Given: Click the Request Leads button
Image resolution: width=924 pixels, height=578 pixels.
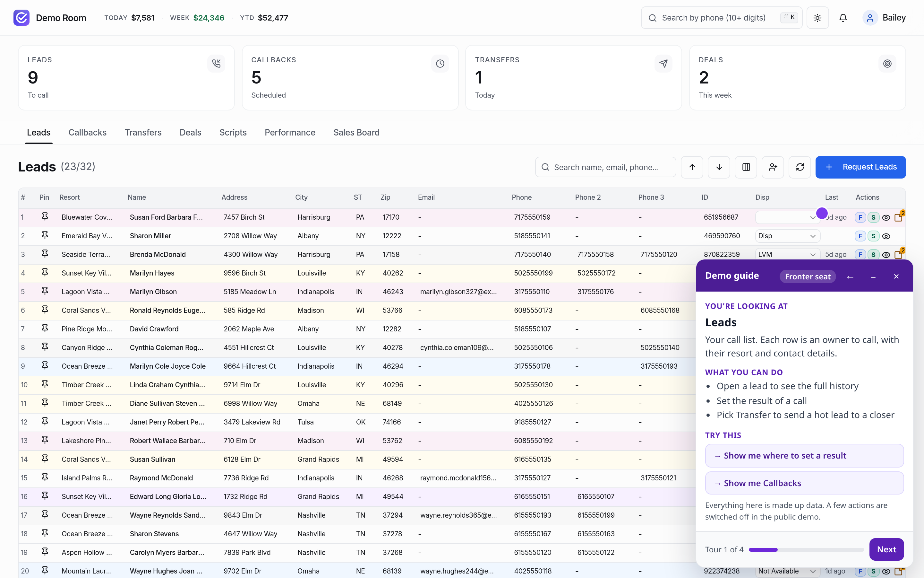Looking at the screenshot, I should tap(860, 167).
